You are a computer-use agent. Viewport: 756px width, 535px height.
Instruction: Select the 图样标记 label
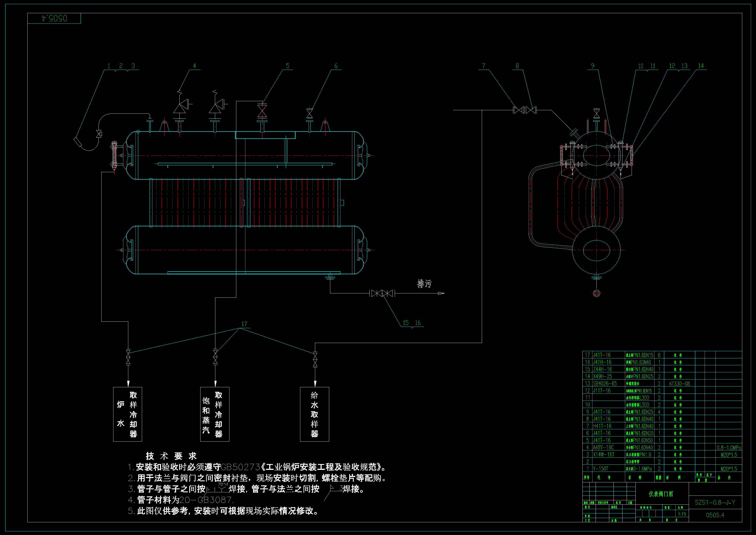[x=646, y=507]
